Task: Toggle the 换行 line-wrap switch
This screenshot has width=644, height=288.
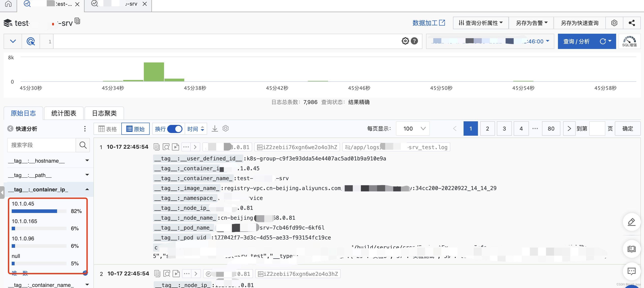Action: click(x=175, y=129)
